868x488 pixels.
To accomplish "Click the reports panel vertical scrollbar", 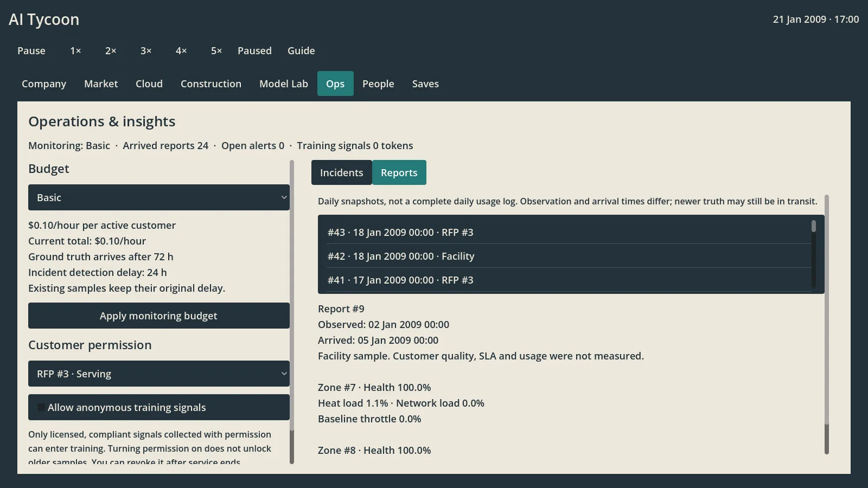I will tap(827, 324).
